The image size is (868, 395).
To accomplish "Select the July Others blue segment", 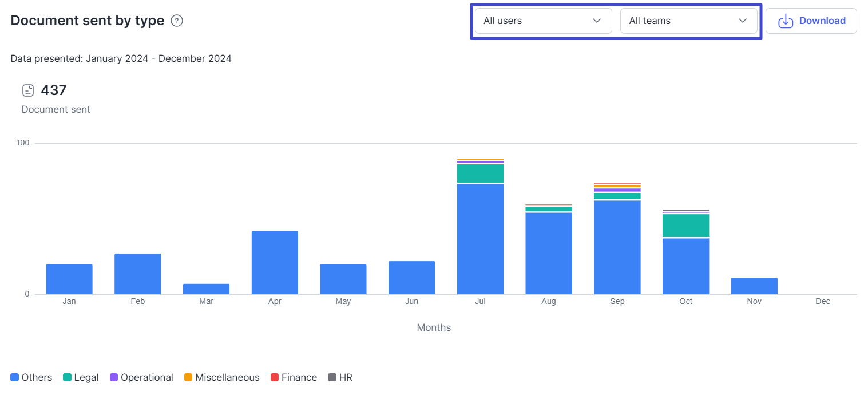I will 480,239.
